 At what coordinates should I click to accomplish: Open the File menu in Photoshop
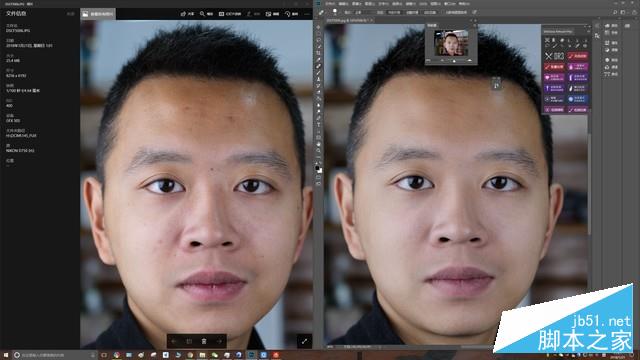point(330,4)
